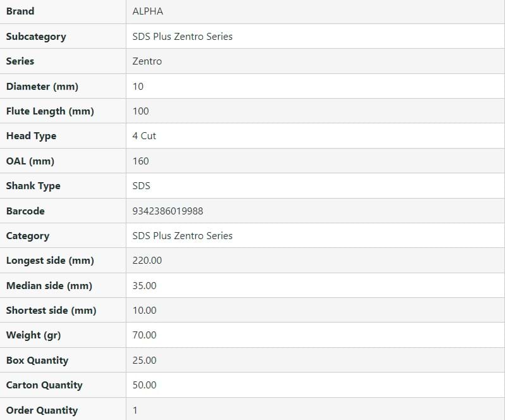Select the Order Quantity value 1
Screen dimensions: 505x420
tap(135, 411)
